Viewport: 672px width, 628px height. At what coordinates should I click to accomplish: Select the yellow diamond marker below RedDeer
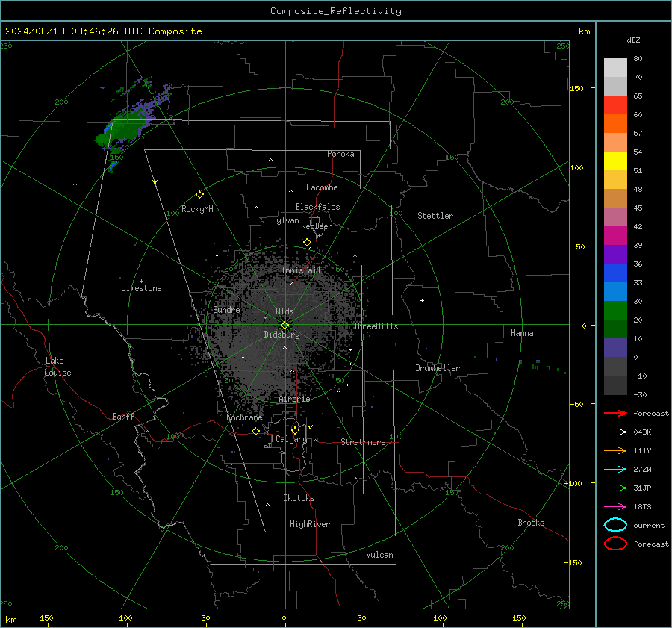point(307,243)
